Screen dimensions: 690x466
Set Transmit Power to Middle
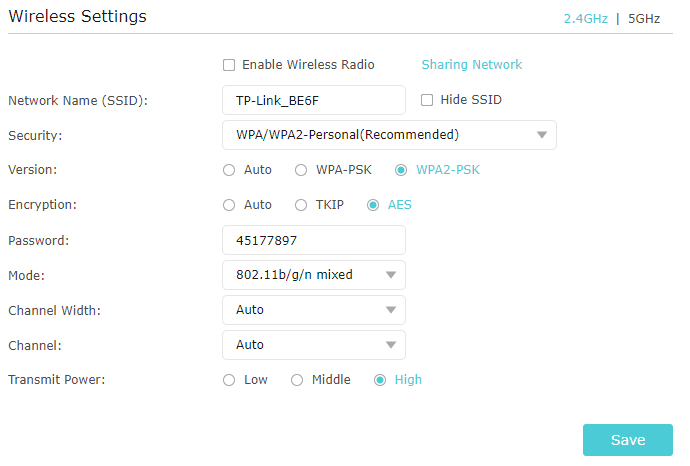point(297,380)
